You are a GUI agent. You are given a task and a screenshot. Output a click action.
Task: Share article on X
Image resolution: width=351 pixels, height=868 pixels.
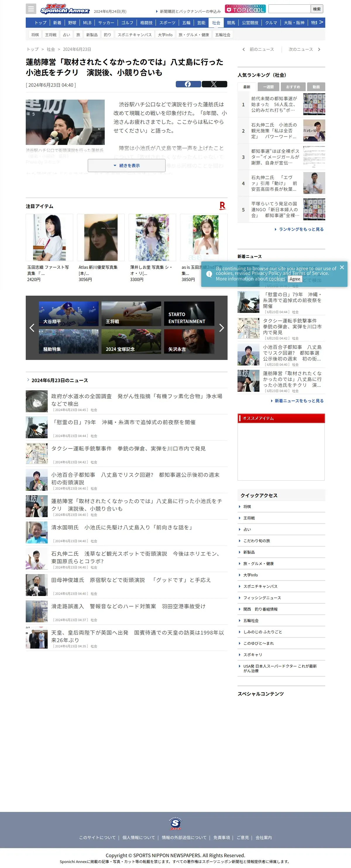point(214,84)
